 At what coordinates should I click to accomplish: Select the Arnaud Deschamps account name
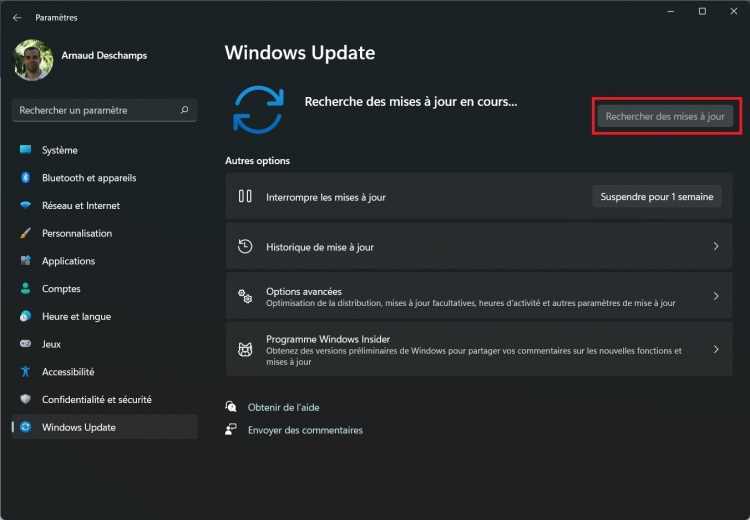point(104,55)
